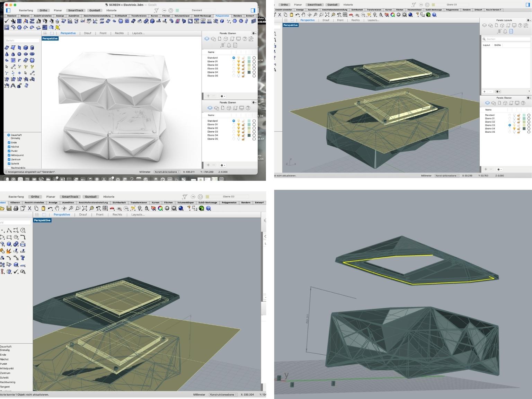Click the help button in Layouts panel
Viewport: 532px width, 399px height.
pos(529,92)
